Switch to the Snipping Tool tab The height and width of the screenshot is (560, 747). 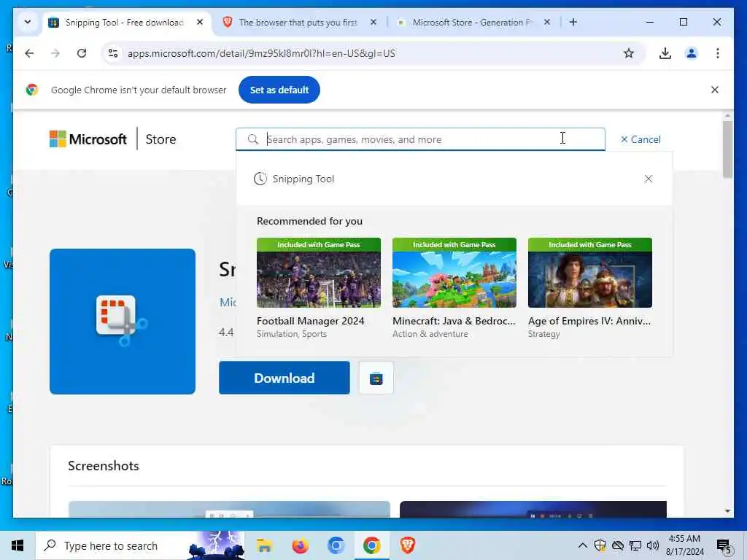[x=124, y=23]
